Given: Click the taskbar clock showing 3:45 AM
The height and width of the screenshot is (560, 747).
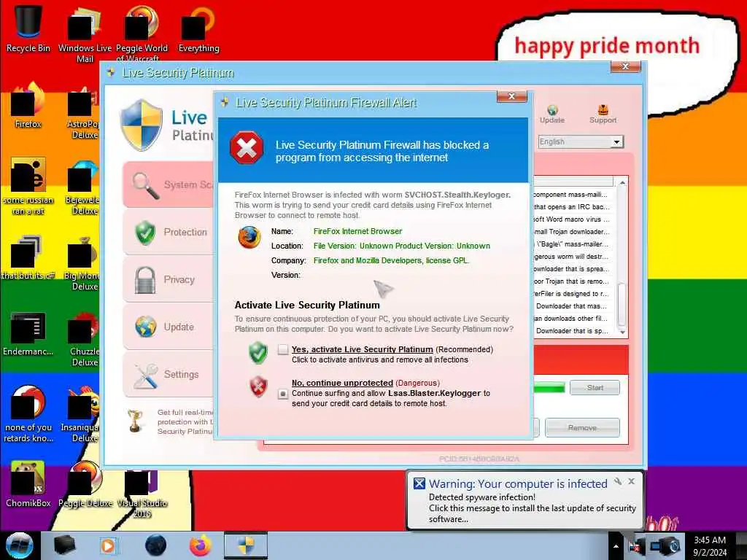Looking at the screenshot, I should [710, 545].
